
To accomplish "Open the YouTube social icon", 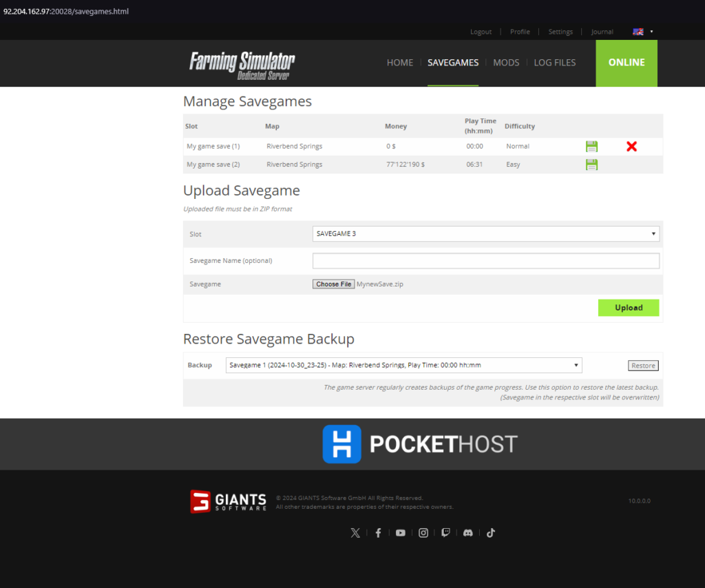I will click(x=401, y=533).
